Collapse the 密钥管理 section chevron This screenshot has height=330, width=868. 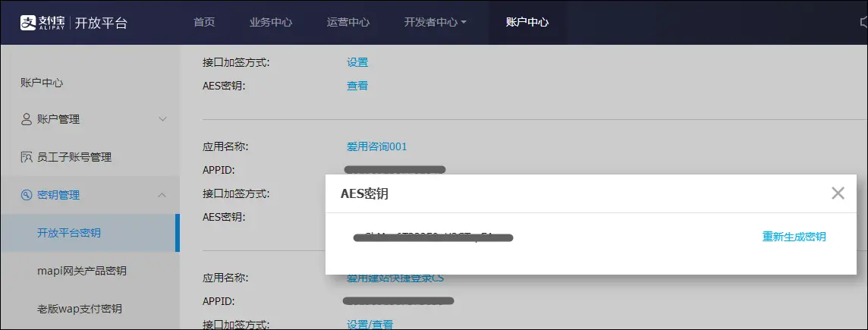pyautogui.click(x=162, y=195)
